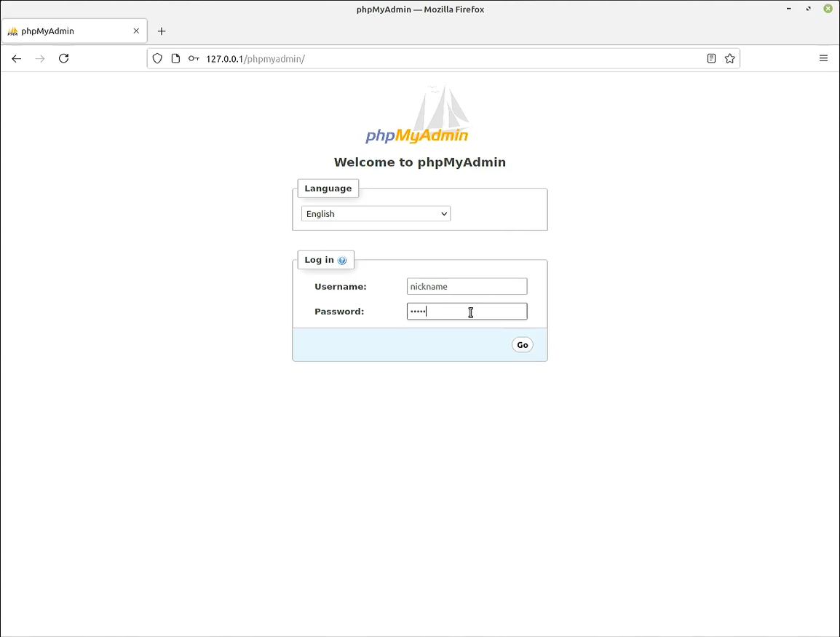Image resolution: width=840 pixels, height=637 pixels.
Task: Click into the Password field
Action: (x=467, y=312)
